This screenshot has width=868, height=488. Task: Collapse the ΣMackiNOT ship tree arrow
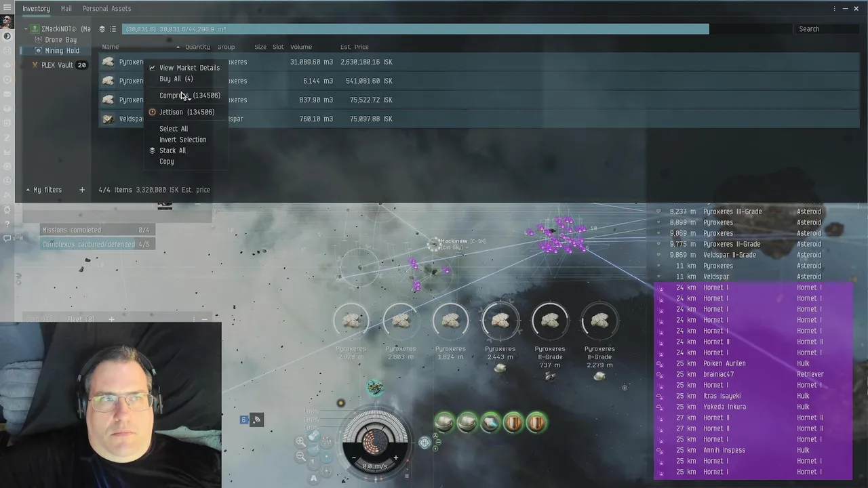pyautogui.click(x=26, y=29)
